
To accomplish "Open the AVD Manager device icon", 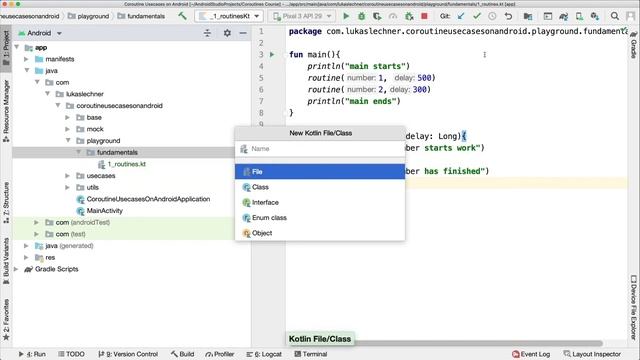I will click(x=579, y=16).
